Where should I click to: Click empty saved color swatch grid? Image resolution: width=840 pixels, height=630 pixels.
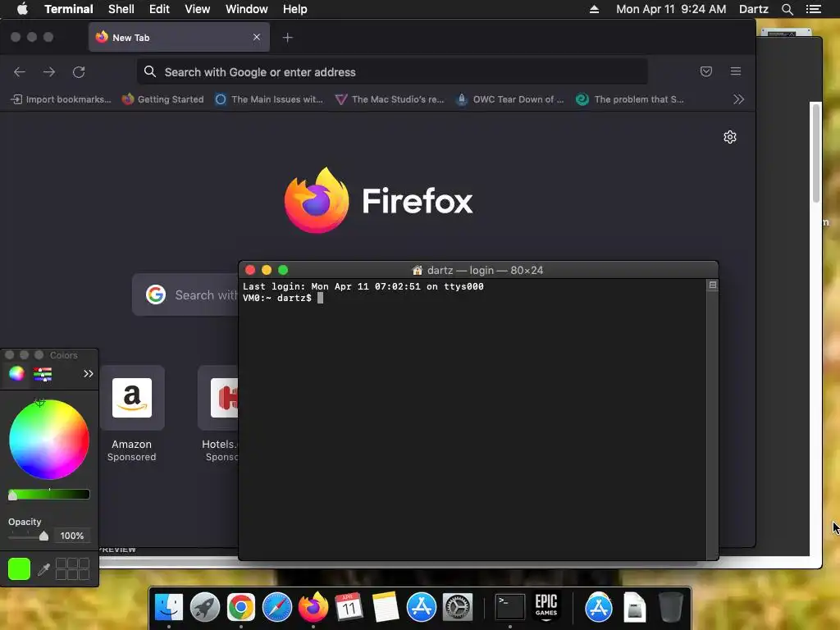pos(72,569)
